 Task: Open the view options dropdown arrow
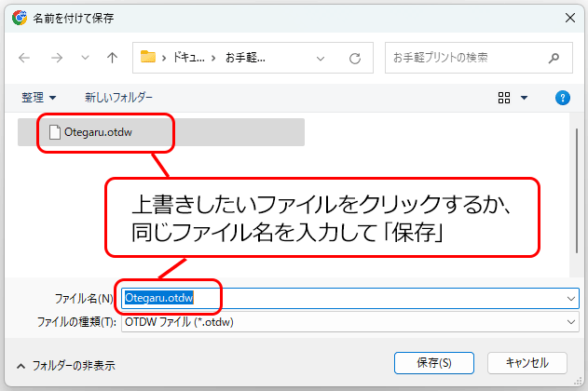pyautogui.click(x=524, y=98)
